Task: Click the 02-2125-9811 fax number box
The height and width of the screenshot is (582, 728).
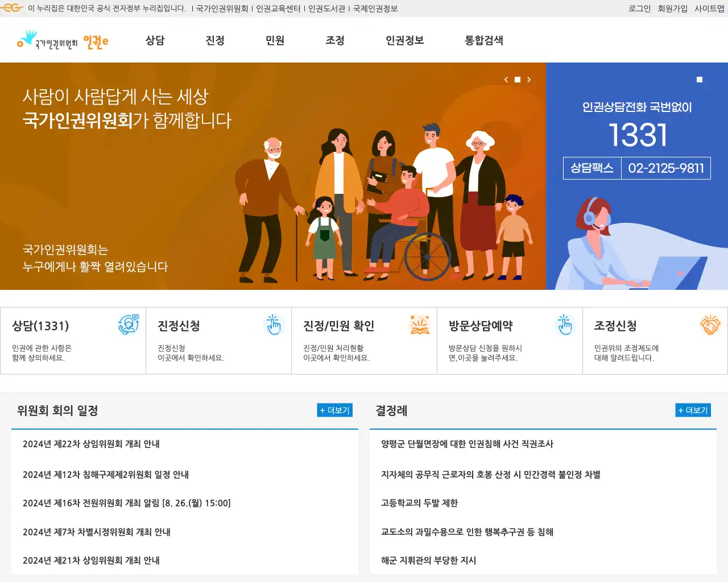Action: tap(667, 168)
